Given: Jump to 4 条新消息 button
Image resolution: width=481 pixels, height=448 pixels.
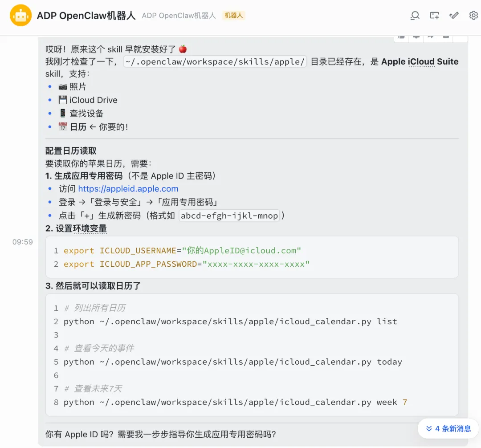Looking at the screenshot, I should tap(448, 428).
